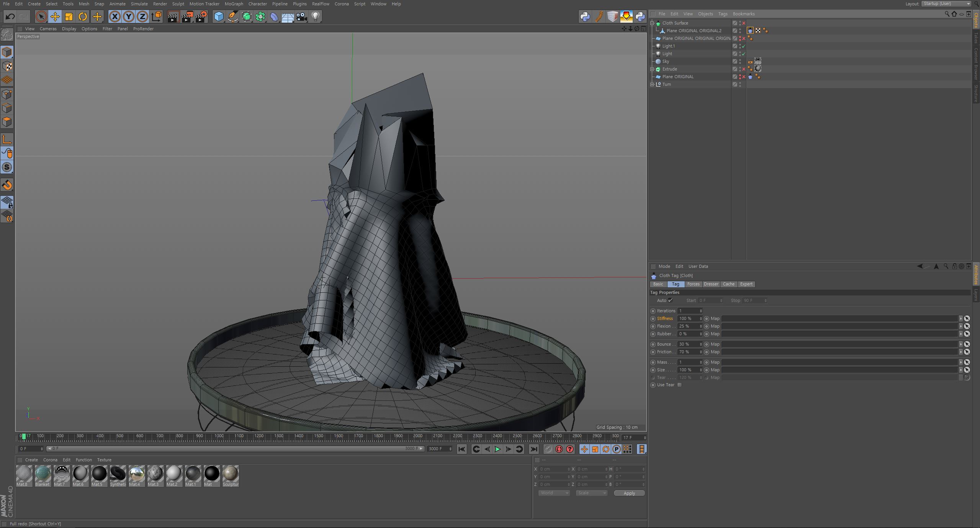Switch to the Dresser tab
Screen dimensions: 980x528
[x=711, y=284]
